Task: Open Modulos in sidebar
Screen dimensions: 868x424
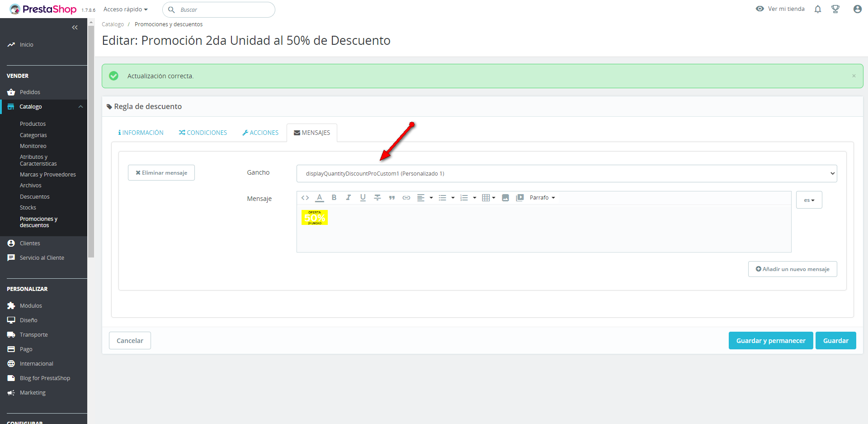Action: 31,306
